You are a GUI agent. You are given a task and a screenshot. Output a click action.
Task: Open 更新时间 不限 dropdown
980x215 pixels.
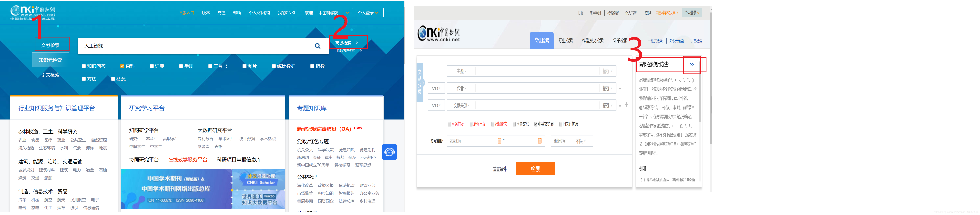click(x=581, y=141)
